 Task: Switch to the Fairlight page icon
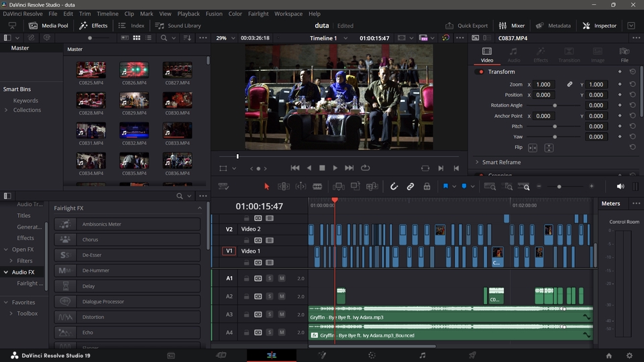click(422, 355)
